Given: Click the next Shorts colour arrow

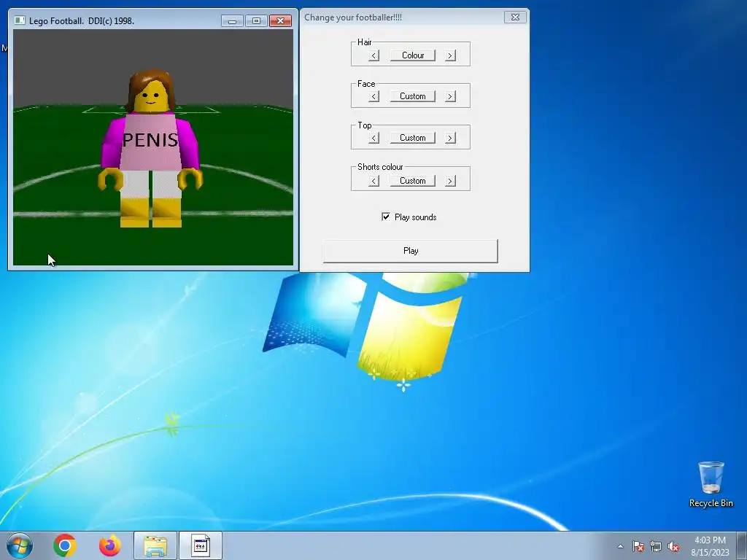Looking at the screenshot, I should pos(450,181).
